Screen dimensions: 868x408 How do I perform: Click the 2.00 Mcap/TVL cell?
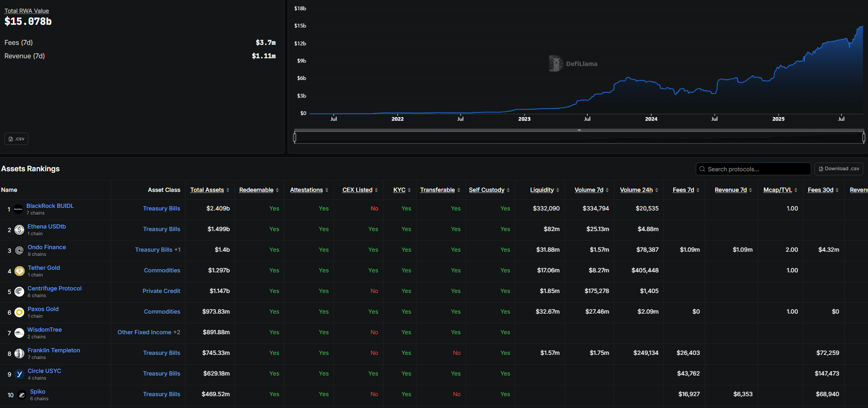pyautogui.click(x=792, y=250)
